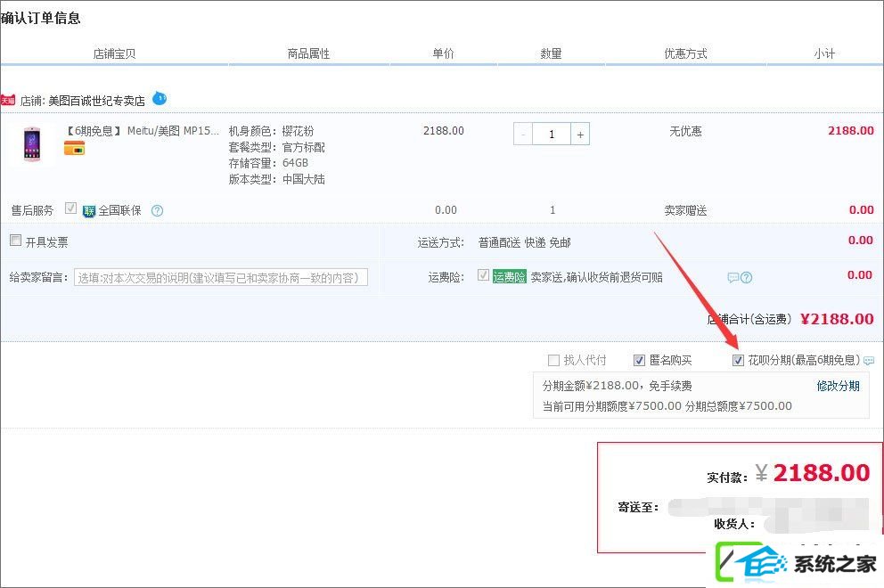Check the 找人代付 checkbox
Screen dimensions: 884x588
pos(553,360)
